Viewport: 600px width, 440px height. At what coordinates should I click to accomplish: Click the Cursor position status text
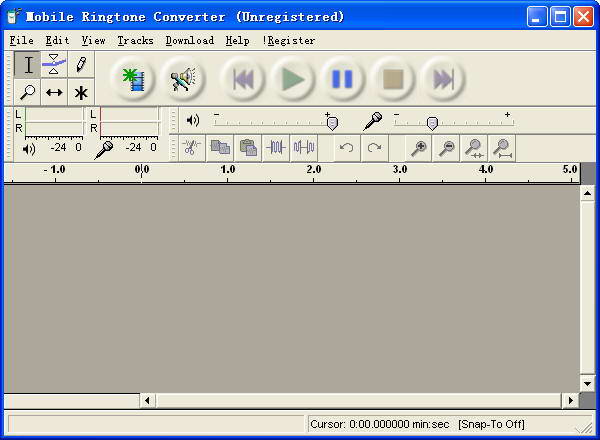[380, 424]
